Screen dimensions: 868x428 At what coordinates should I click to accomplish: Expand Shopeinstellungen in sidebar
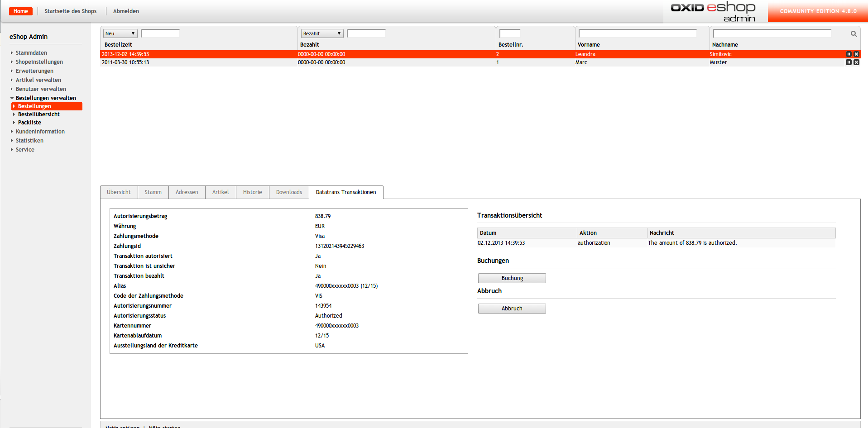pyautogui.click(x=39, y=62)
